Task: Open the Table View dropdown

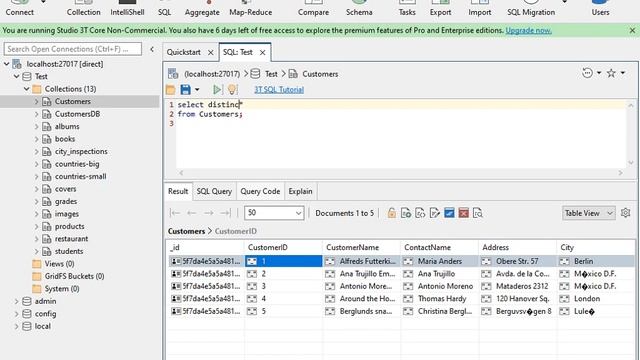Action: pos(589,213)
